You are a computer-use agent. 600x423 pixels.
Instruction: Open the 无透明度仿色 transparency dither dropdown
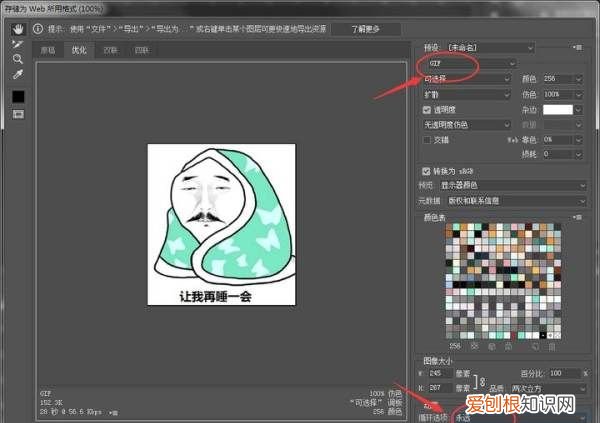[467, 125]
